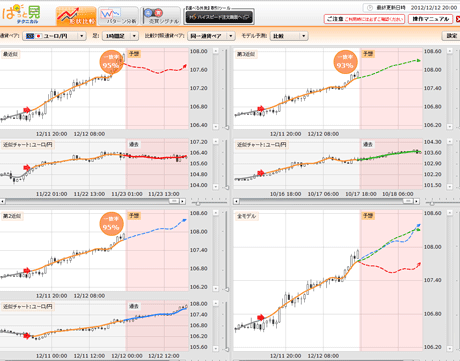Click the 予想 tag on the 全モデル chart

pyautogui.click(x=368, y=216)
